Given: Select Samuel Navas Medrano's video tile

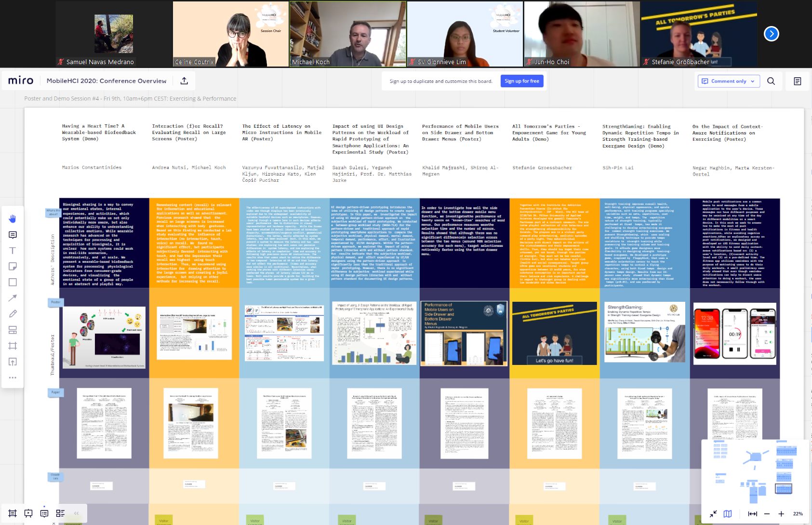Looking at the screenshot, I should tap(113, 34).
